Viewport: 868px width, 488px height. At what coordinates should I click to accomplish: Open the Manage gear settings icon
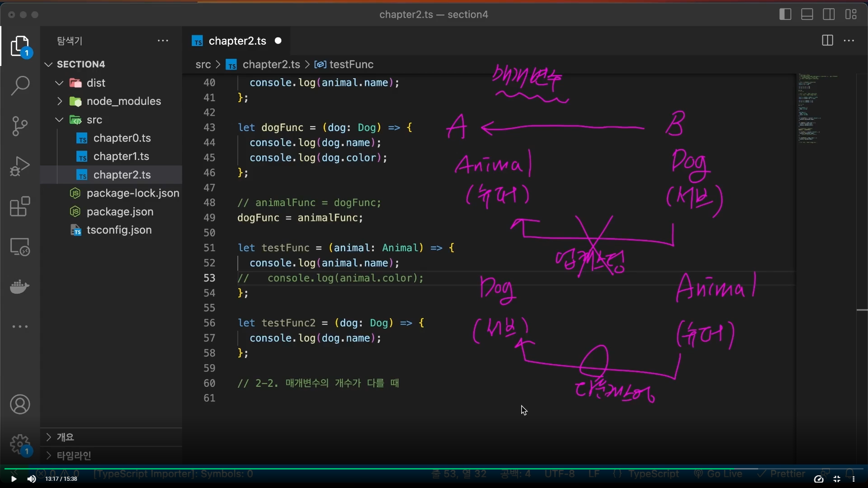(20, 445)
